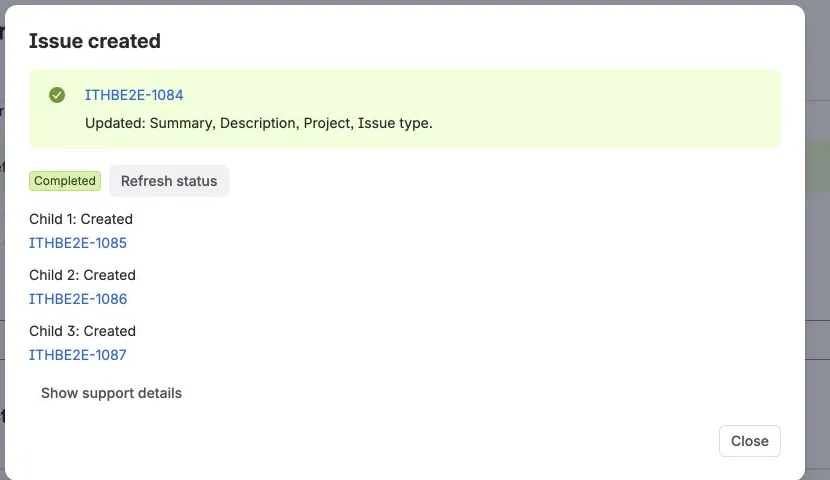Click the green checkmark success icon
This screenshot has width=830, height=480.
pos(57,95)
